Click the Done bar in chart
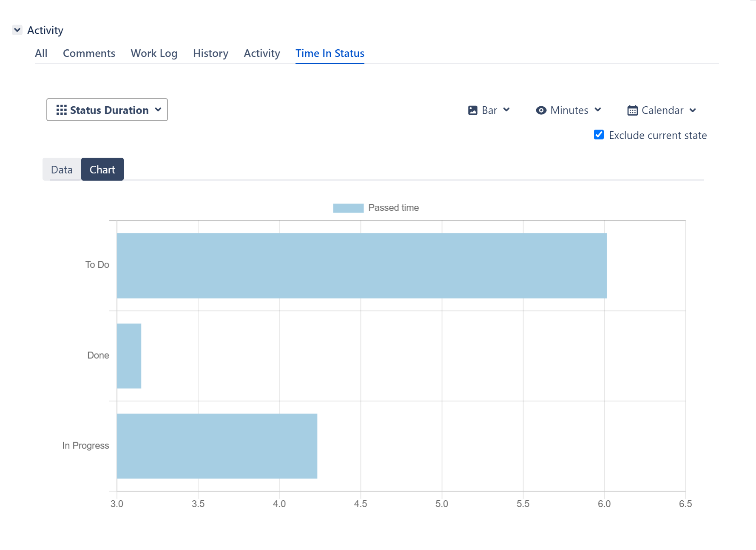This screenshot has width=756, height=550. point(129,356)
